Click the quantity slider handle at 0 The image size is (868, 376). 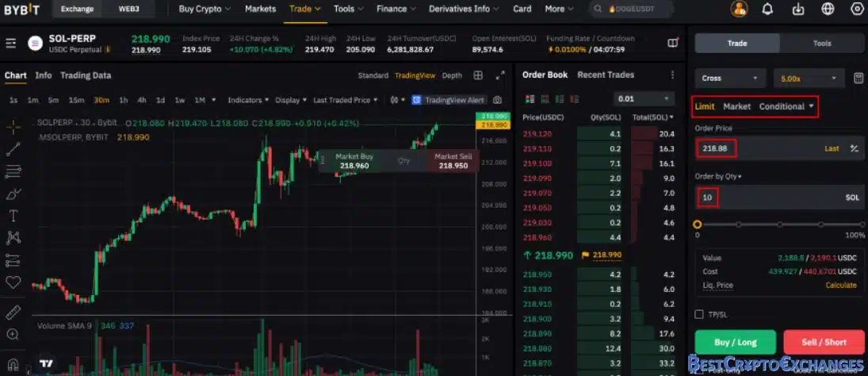pyautogui.click(x=698, y=224)
